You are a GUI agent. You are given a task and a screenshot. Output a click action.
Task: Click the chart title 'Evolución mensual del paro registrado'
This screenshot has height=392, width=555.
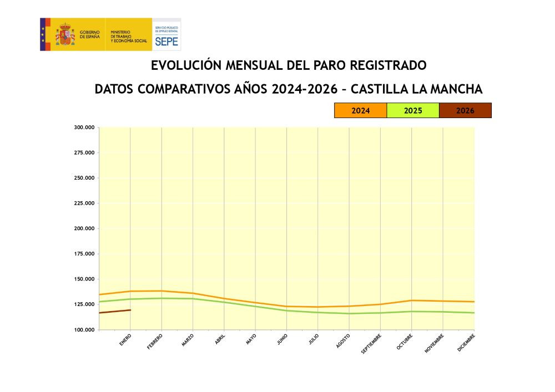(289, 65)
